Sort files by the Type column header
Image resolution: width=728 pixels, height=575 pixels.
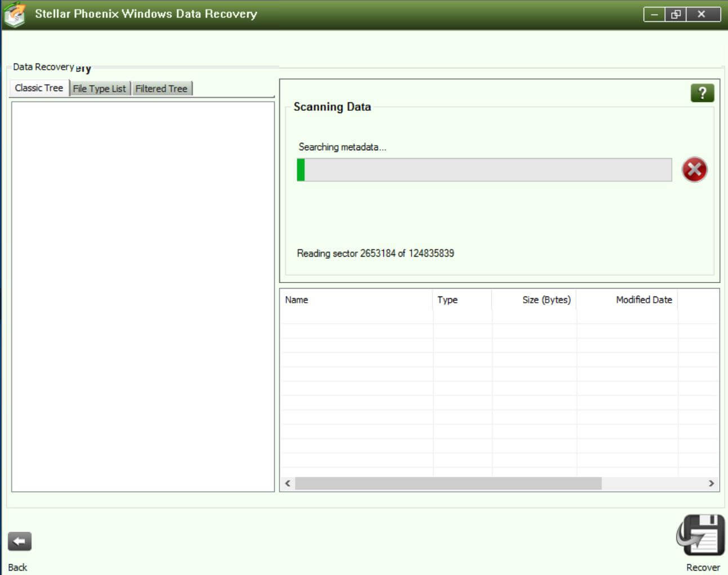[462, 300]
